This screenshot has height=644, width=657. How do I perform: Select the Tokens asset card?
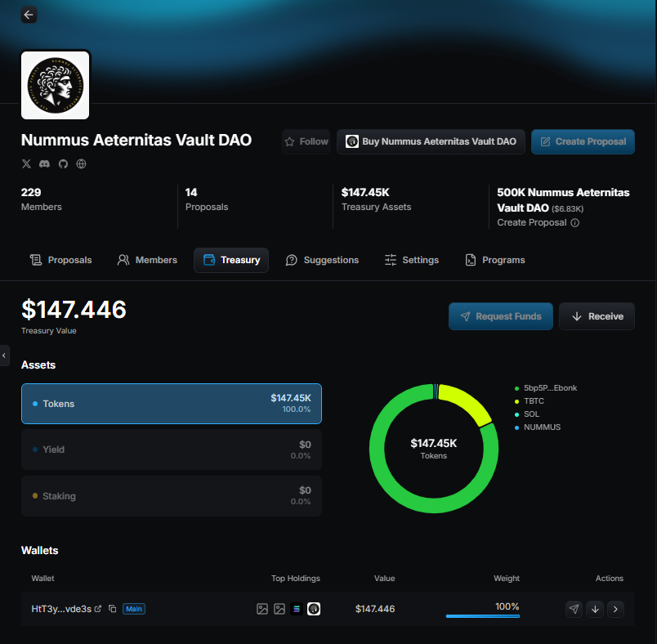coord(172,404)
